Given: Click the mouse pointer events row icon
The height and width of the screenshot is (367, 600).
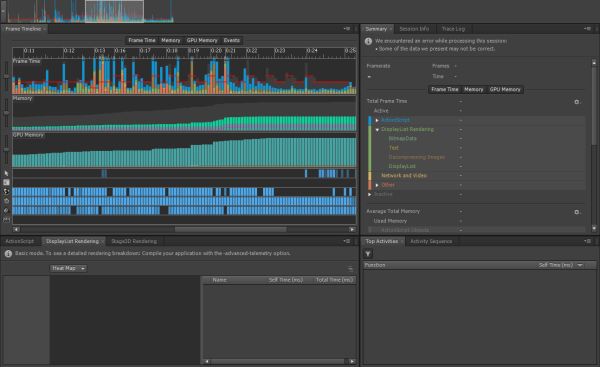Looking at the screenshot, I should 6,173.
